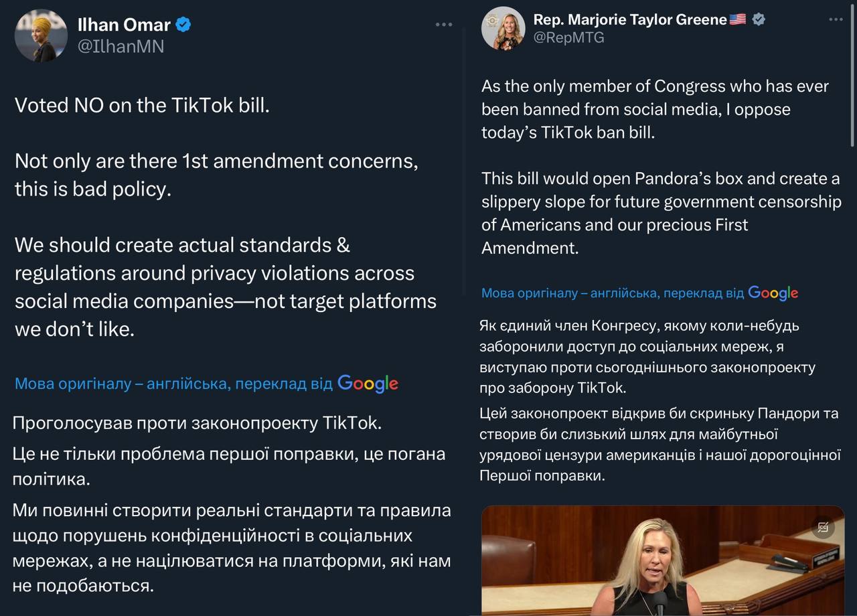Play the Marjorie Taylor Greene video

[663, 561]
